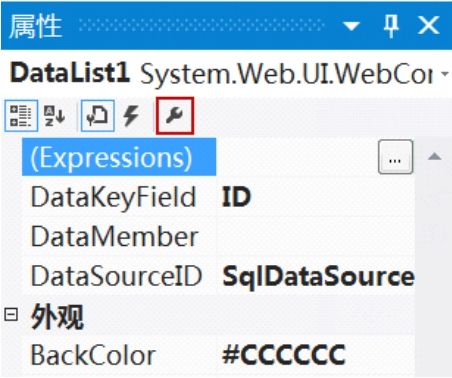Show the Properties page icon
The width and height of the screenshot is (452, 378).
click(97, 116)
